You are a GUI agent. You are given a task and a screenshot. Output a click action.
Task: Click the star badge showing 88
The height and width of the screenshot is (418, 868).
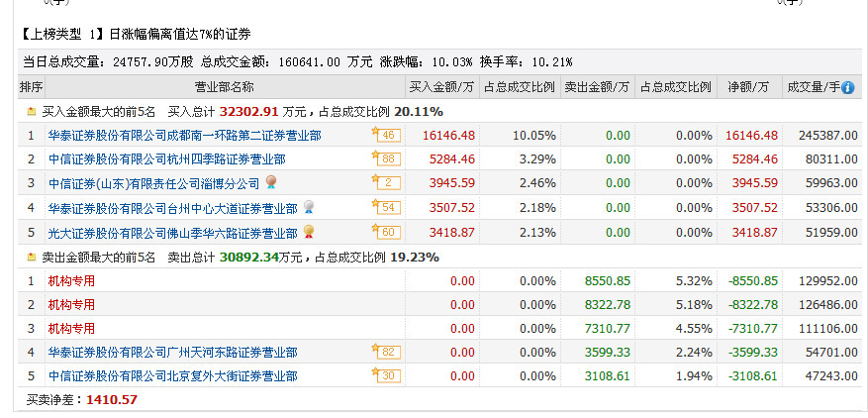click(x=386, y=158)
